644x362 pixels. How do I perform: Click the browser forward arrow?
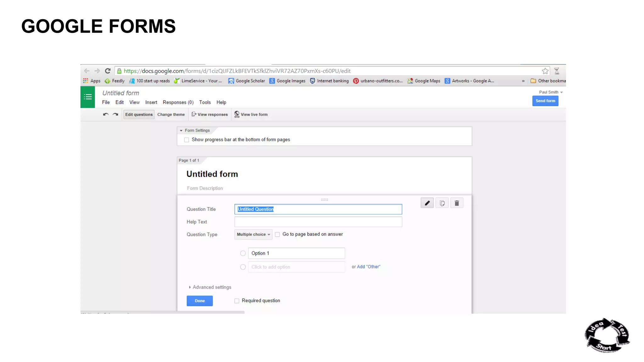pos(97,71)
